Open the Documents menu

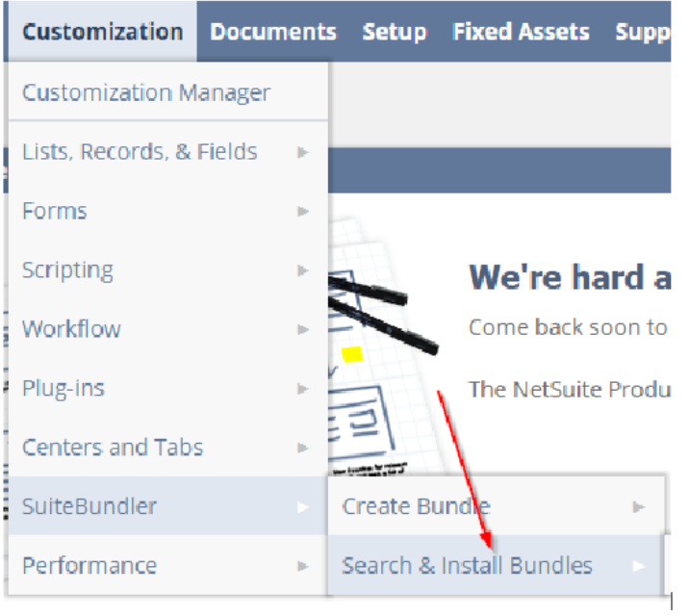click(x=273, y=32)
